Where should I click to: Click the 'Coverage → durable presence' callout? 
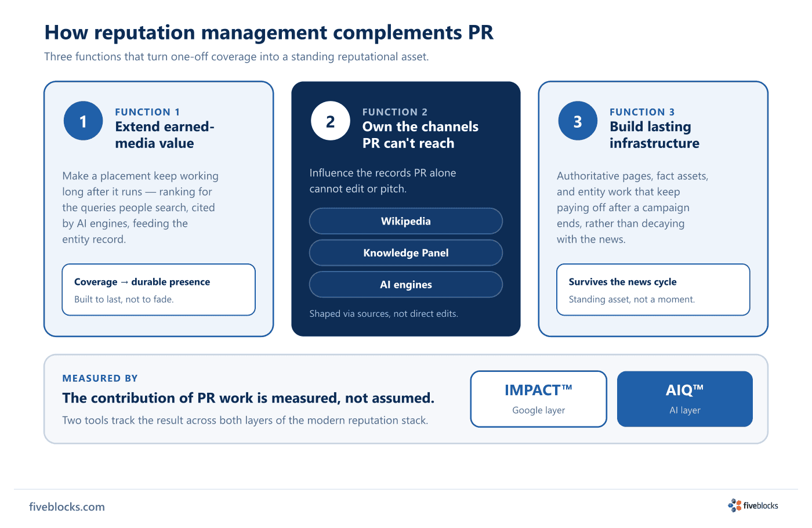(x=159, y=290)
